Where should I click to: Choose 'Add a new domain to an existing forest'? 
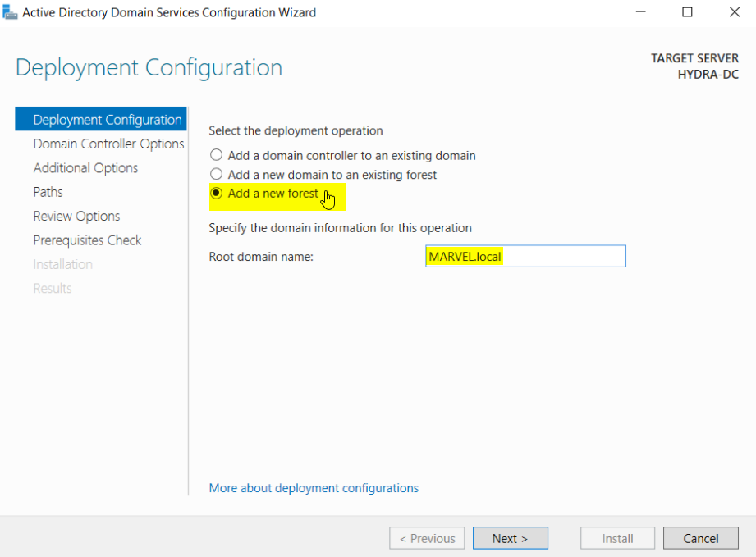[x=217, y=175]
